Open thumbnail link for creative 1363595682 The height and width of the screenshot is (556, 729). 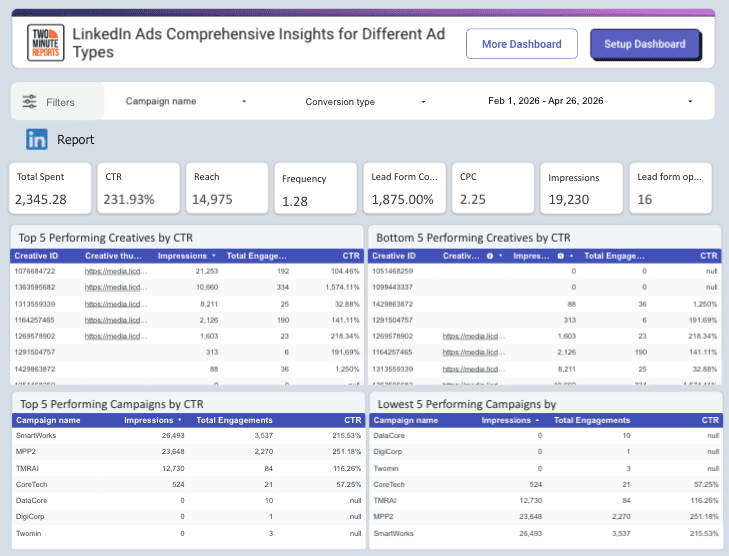pos(116,287)
